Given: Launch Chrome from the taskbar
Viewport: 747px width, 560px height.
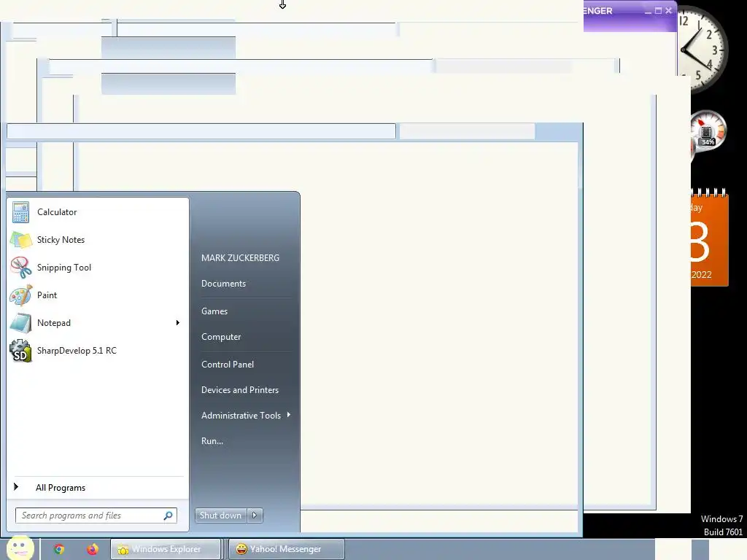Looking at the screenshot, I should click(59, 550).
